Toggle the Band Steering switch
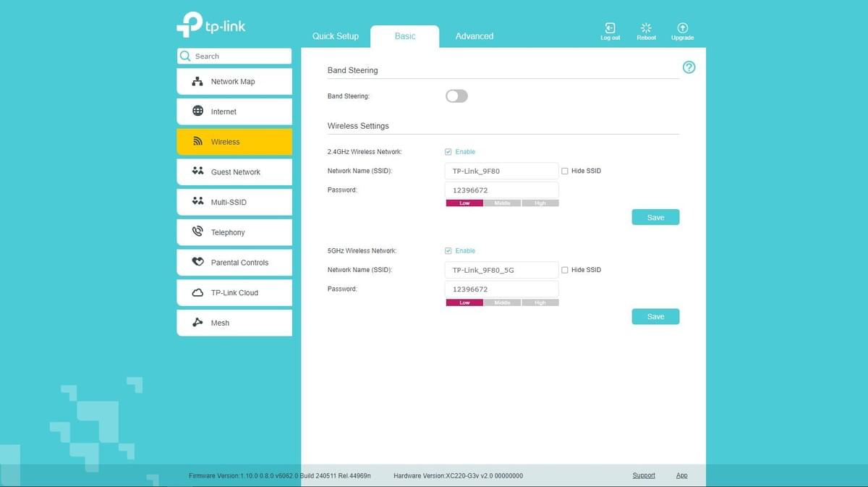 456,96
